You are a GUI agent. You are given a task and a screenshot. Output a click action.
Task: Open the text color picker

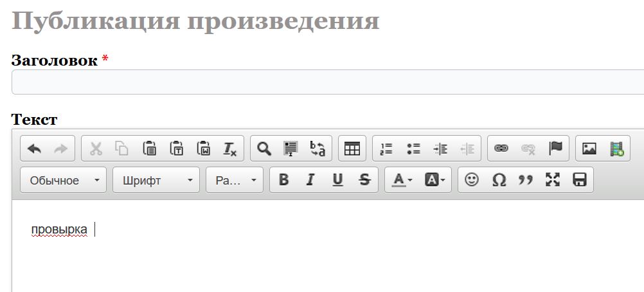(x=402, y=180)
